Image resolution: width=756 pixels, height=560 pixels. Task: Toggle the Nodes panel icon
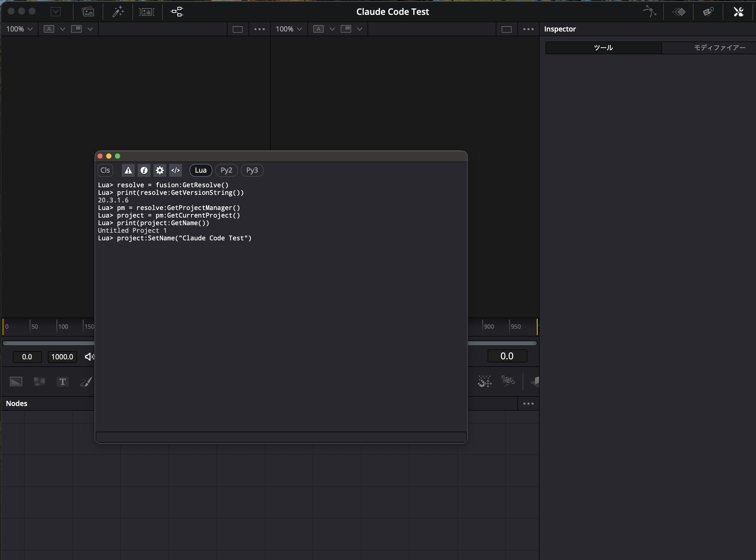click(177, 12)
